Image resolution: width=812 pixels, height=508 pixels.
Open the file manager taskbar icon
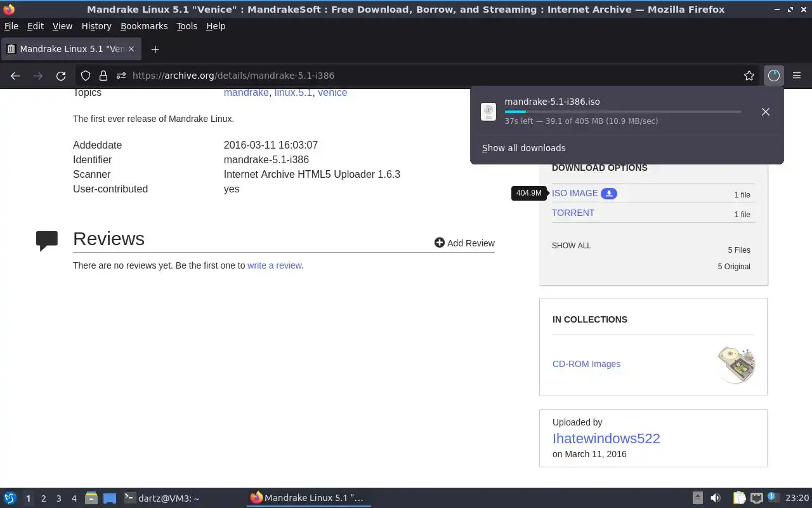(91, 498)
